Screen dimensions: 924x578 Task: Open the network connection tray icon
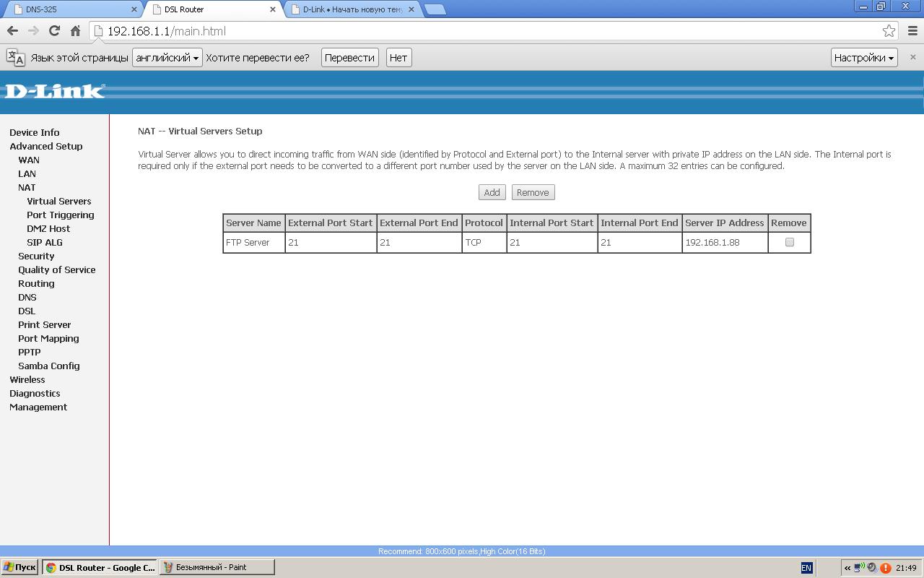point(859,568)
